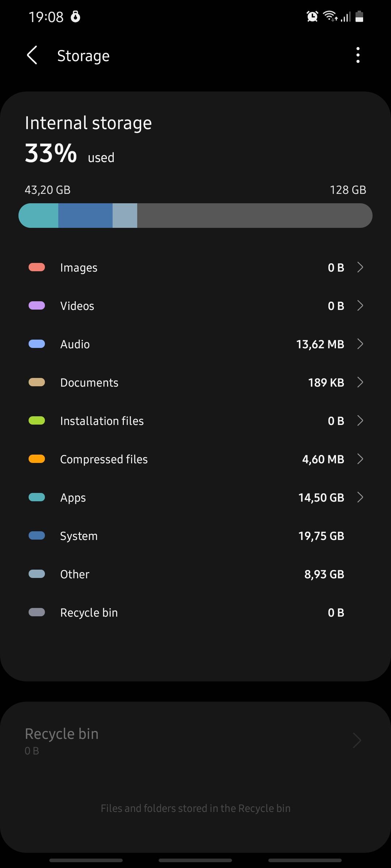Viewport: 391px width, 868px height.
Task: Tap the red Images color indicator
Action: [x=37, y=267]
